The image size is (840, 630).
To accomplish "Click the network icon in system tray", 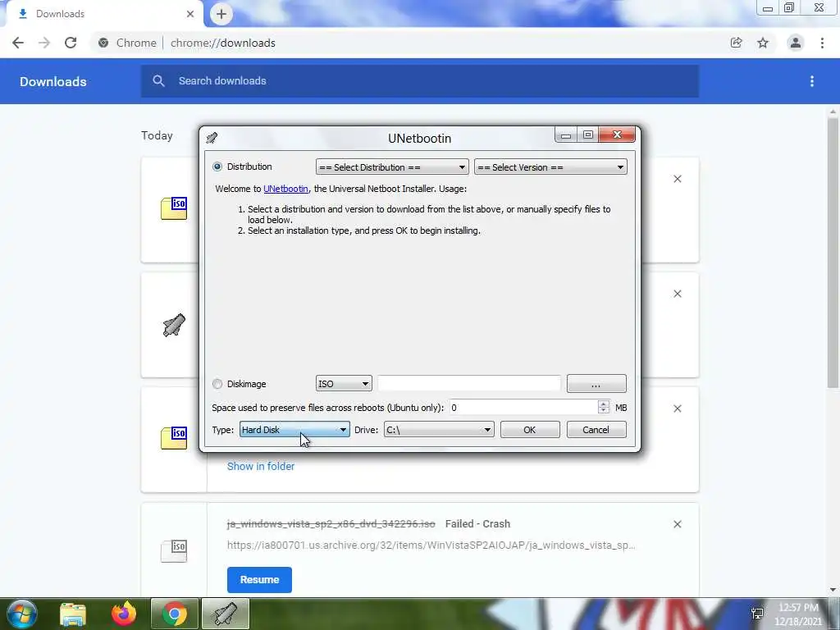I will point(757,614).
